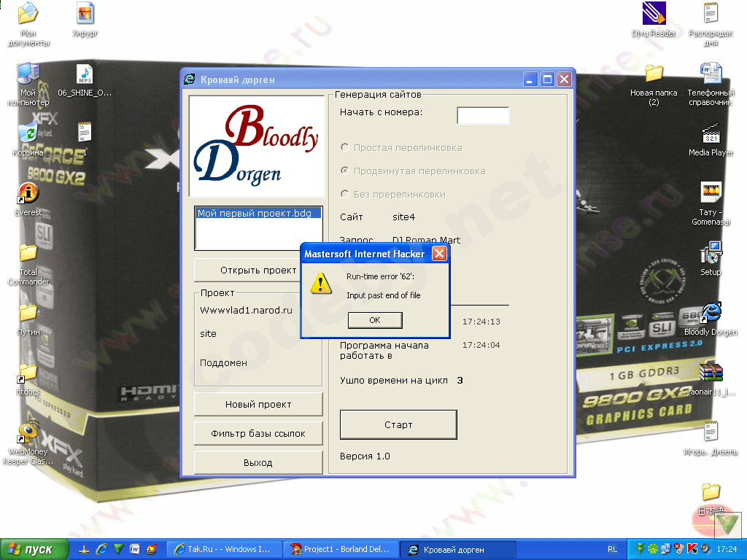Focus the Начать с номера input field
747x560 pixels.
click(483, 115)
